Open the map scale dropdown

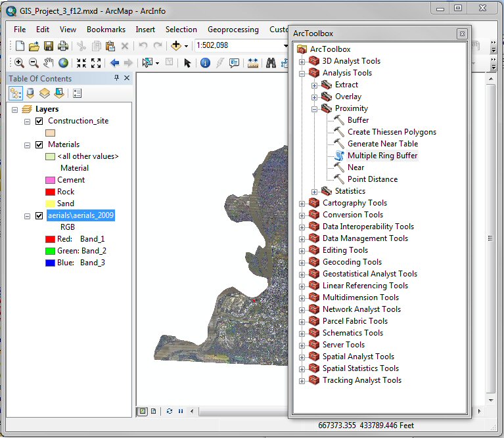pos(285,45)
